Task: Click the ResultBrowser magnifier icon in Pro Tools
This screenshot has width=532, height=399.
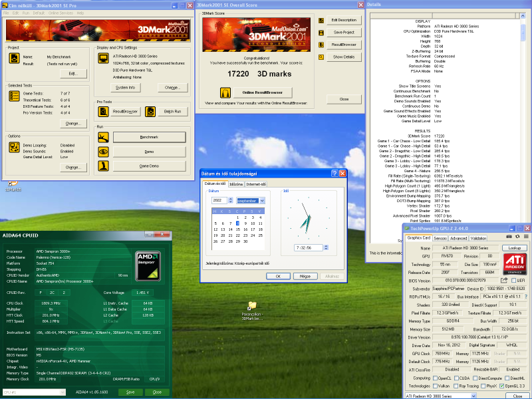Action: point(103,111)
